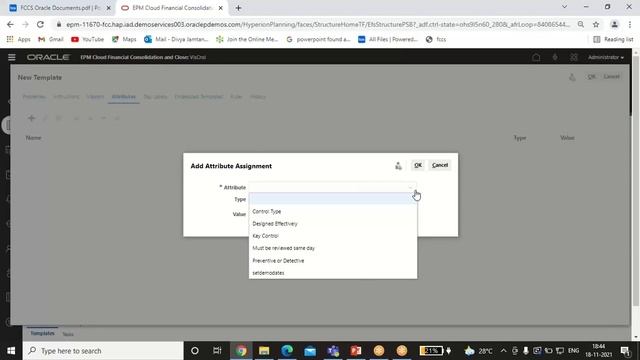Viewport: 640px width, 360px height.
Task: Open File Explorer from the taskbar
Action: point(264,351)
